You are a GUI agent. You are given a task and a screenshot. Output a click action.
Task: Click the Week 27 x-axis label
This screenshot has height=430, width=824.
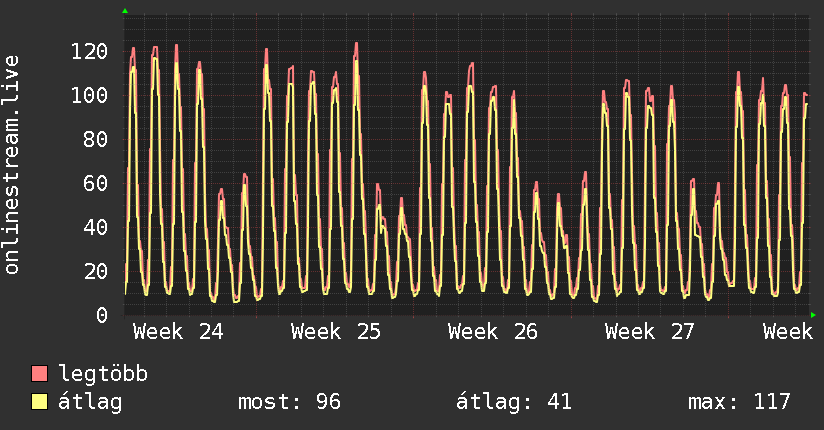[650, 332]
